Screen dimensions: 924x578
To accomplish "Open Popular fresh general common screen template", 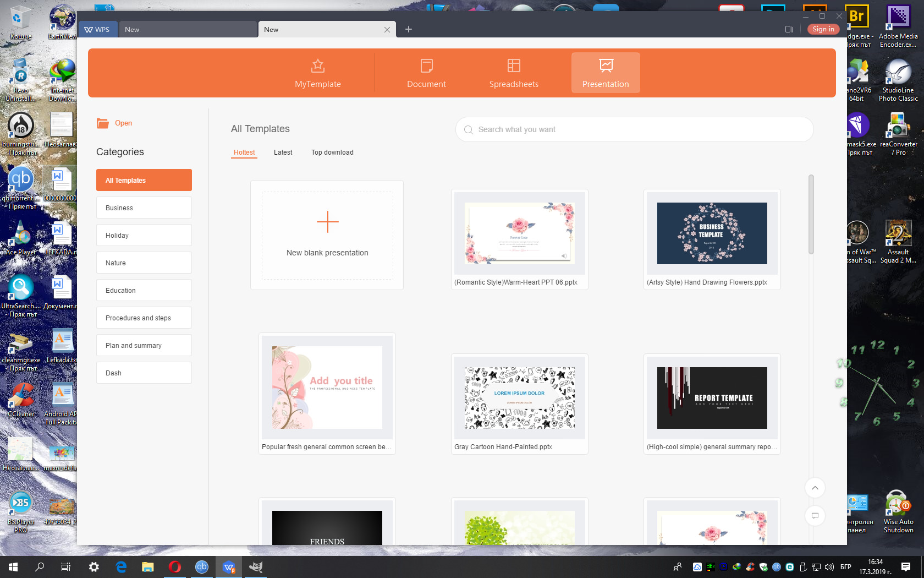I will click(327, 394).
